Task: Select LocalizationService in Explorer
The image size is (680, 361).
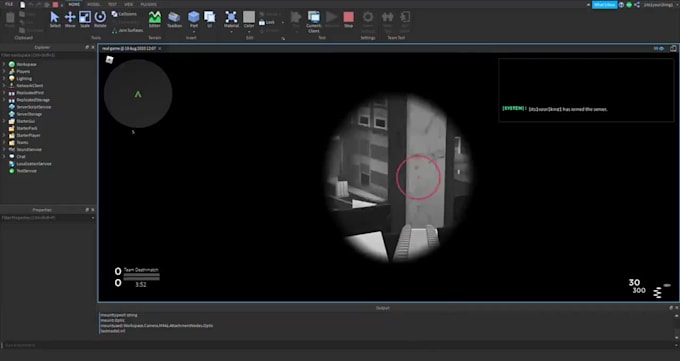Action: pos(34,164)
